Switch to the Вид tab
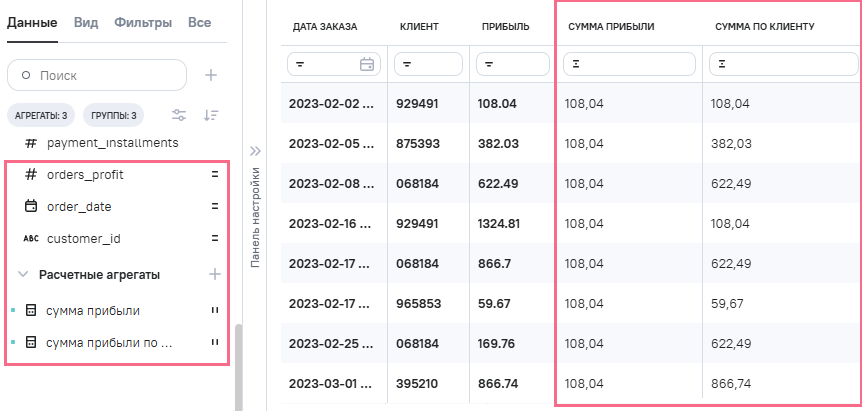 pos(86,22)
